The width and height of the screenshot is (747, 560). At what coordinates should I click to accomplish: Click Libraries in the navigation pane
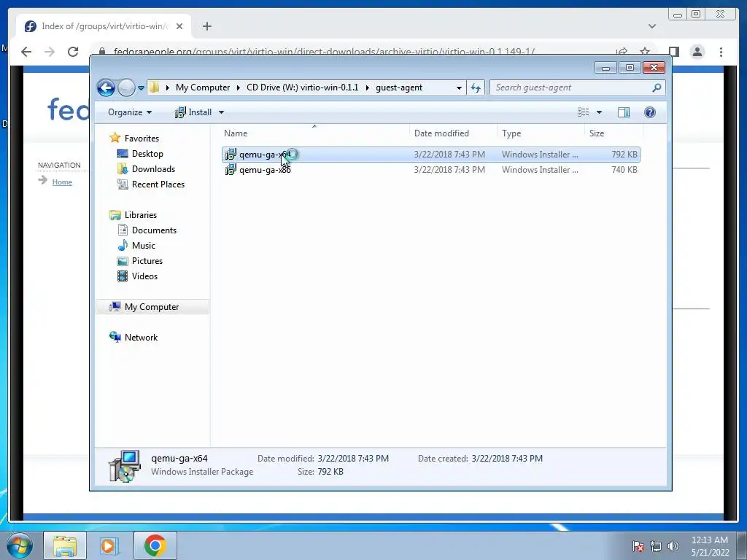pyautogui.click(x=141, y=215)
